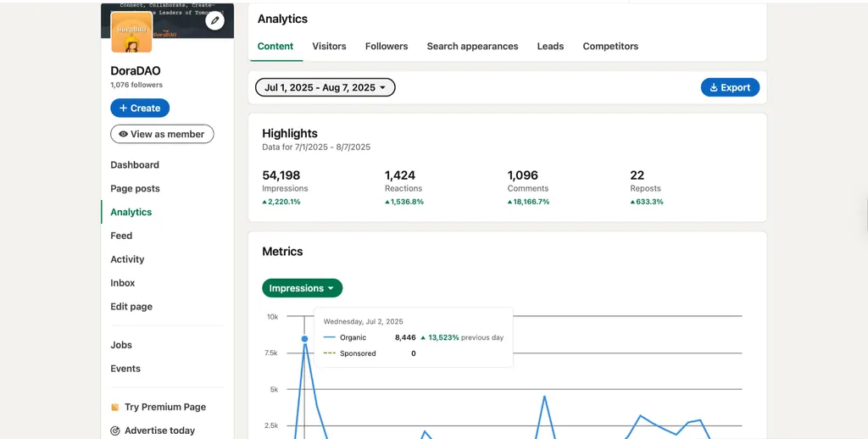Click the Highlights heading
This screenshot has height=439, width=868.
(290, 133)
